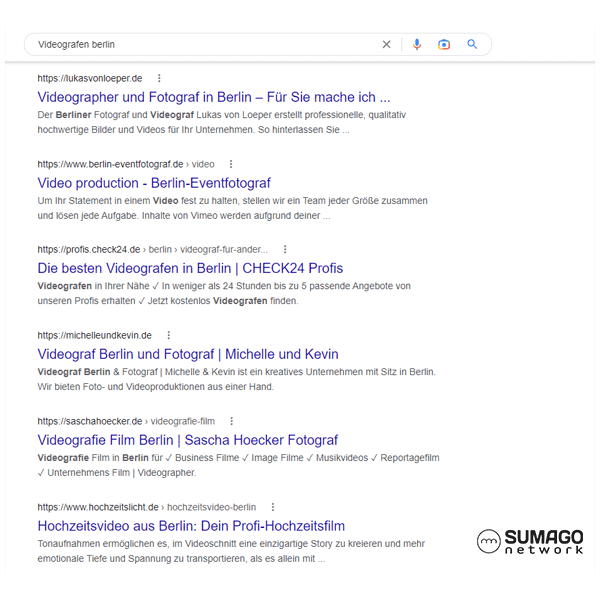This screenshot has width=600, height=600.
Task: Click the profis.check24.de breadcrumb URL
Action: click(x=153, y=249)
